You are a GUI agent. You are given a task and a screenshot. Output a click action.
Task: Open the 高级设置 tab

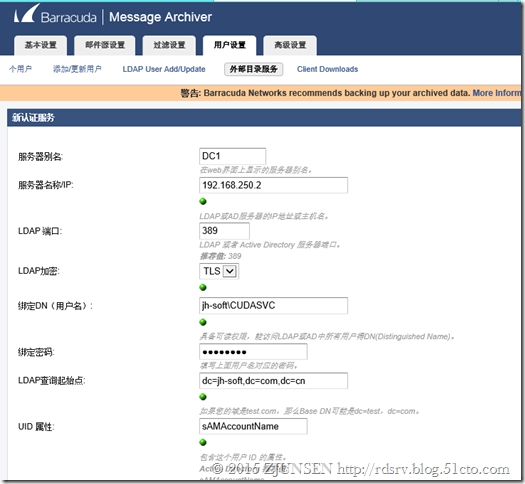click(290, 45)
